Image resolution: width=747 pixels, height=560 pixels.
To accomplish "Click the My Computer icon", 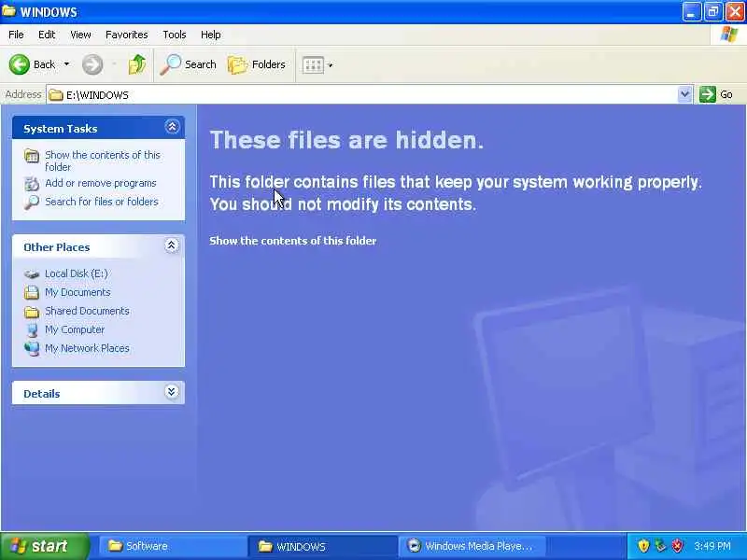I will tap(32, 330).
